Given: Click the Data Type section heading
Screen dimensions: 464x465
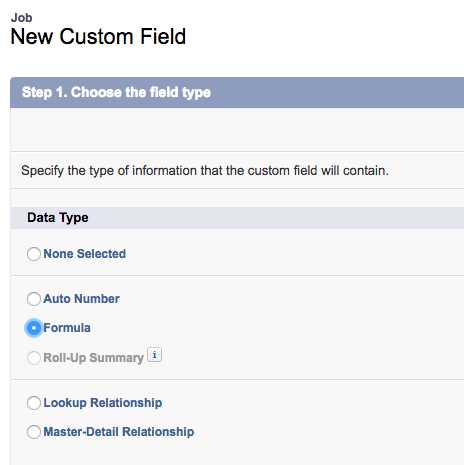Looking at the screenshot, I should point(58,218).
